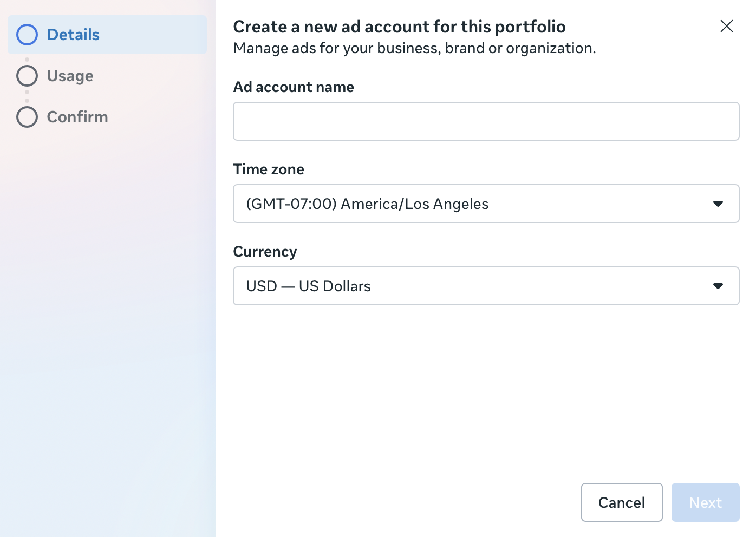
Task: Click the circle icon beside Usage
Action: point(27,76)
